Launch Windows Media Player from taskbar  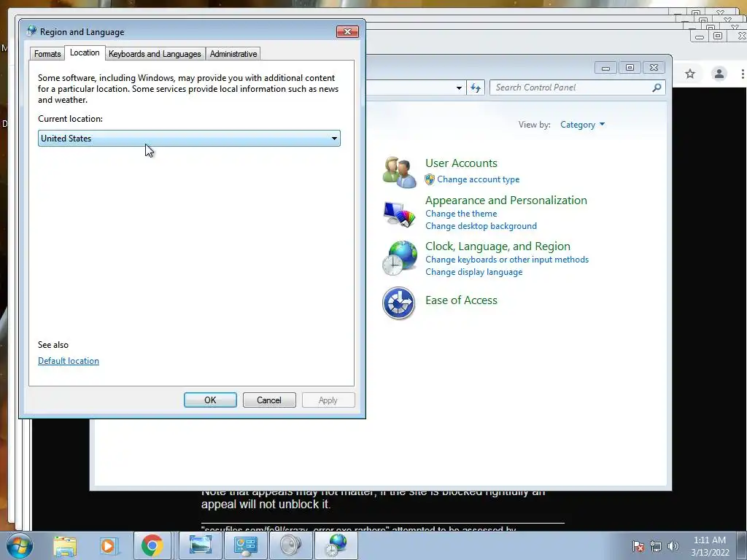pos(108,546)
